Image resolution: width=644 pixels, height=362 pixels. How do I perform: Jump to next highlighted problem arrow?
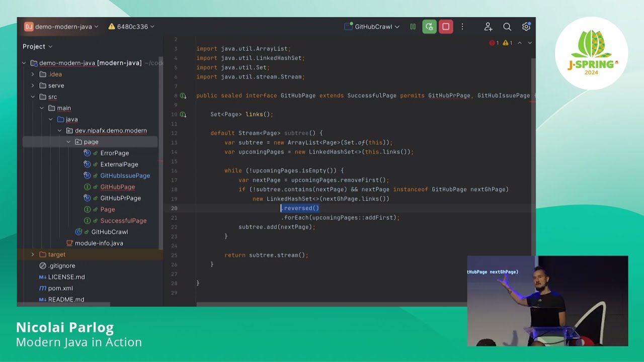[x=530, y=43]
